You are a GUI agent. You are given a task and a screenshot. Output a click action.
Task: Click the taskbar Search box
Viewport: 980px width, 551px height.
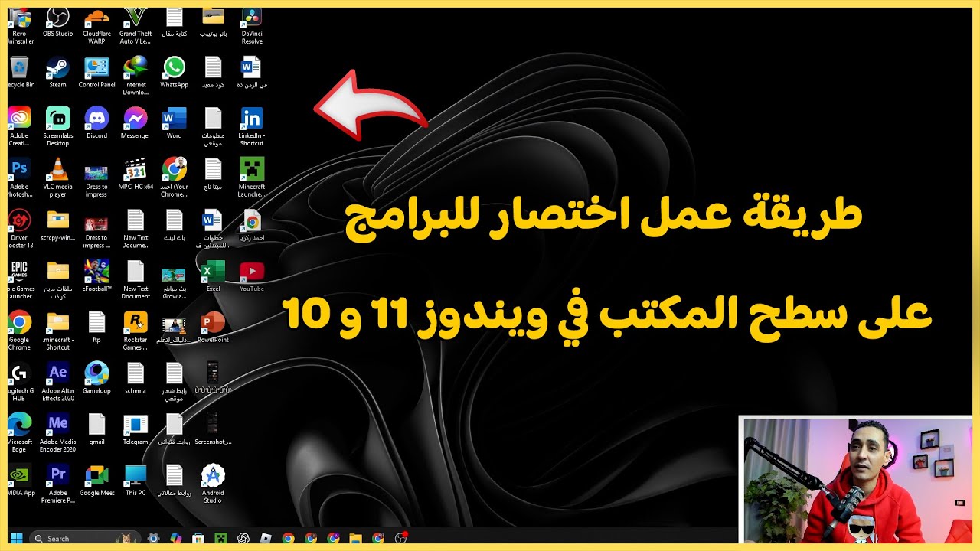[x=85, y=538]
